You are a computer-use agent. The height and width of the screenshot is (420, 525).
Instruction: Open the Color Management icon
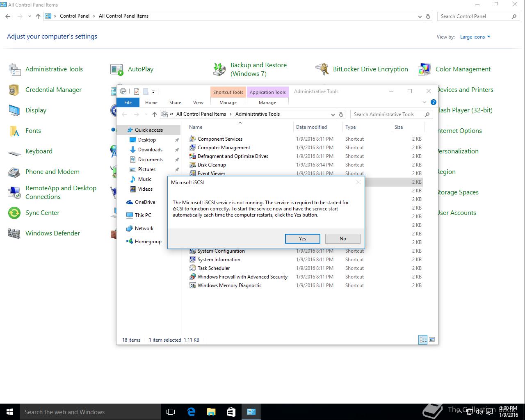[425, 69]
